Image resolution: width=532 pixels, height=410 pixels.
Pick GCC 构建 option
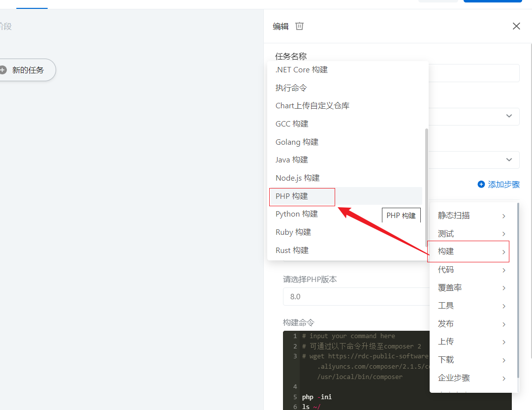[x=345, y=124]
